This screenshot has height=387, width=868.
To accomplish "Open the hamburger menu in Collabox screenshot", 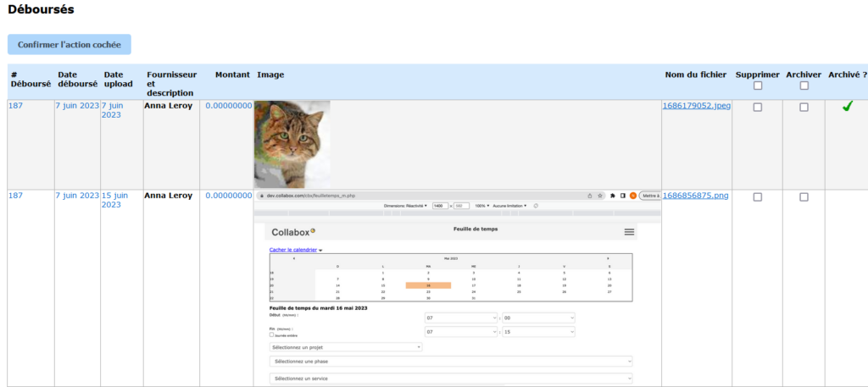I will [629, 232].
